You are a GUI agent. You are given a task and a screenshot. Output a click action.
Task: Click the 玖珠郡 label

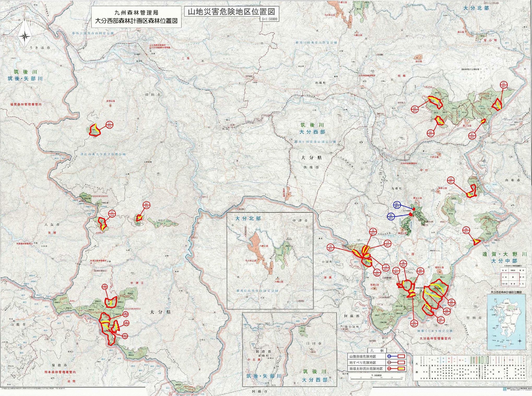point(311,167)
